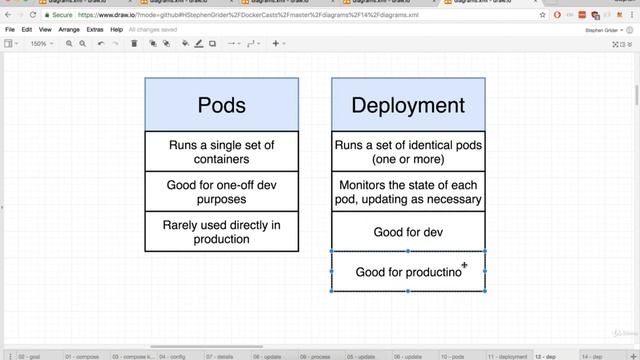Image resolution: width=640 pixels, height=360 pixels.
Task: Undo the last action
Action: [x=101, y=44]
